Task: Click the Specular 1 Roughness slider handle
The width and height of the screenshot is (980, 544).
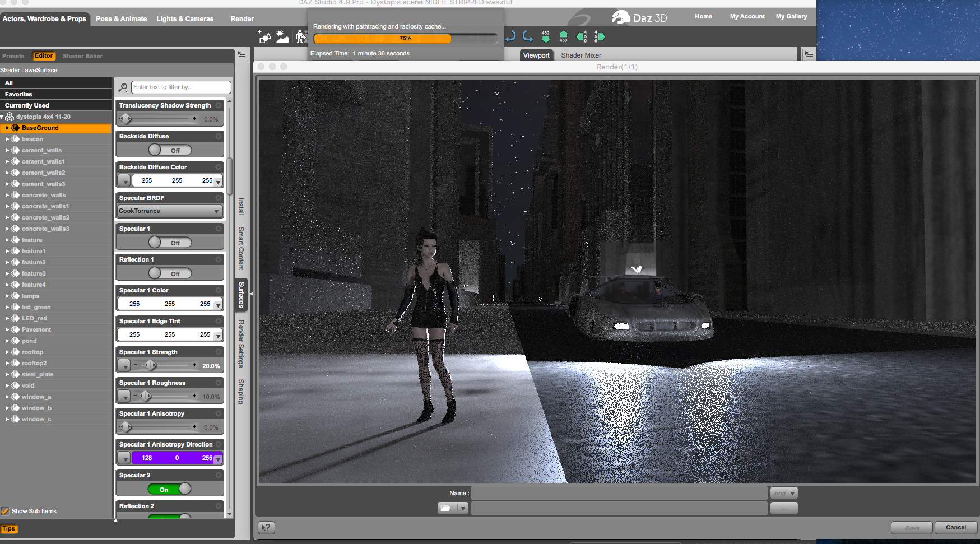Action: pyautogui.click(x=146, y=396)
